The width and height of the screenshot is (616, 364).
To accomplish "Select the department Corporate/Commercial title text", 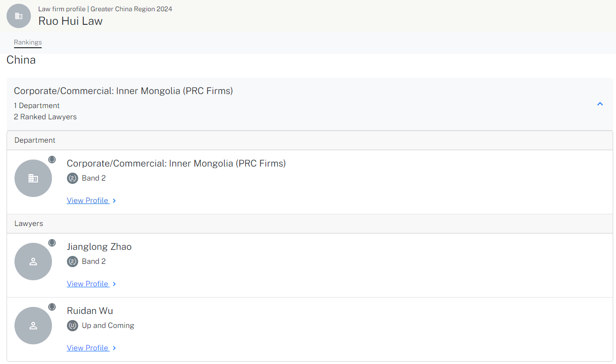I will tap(176, 163).
